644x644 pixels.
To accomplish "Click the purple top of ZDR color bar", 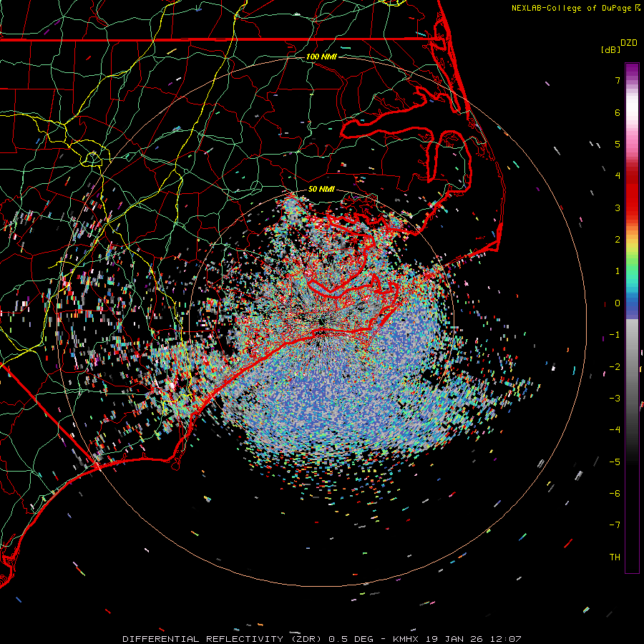I will (632, 70).
